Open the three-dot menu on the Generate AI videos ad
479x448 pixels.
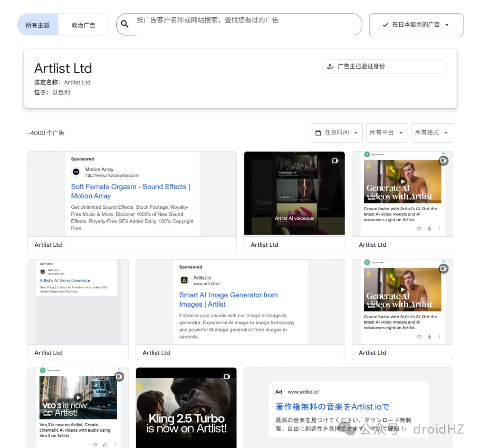point(440,229)
